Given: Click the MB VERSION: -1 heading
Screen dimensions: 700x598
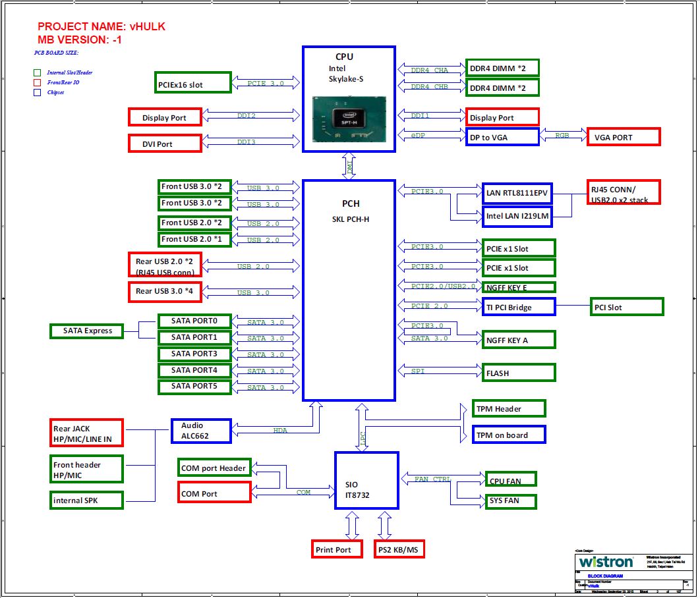Looking at the screenshot, I should click(80, 40).
